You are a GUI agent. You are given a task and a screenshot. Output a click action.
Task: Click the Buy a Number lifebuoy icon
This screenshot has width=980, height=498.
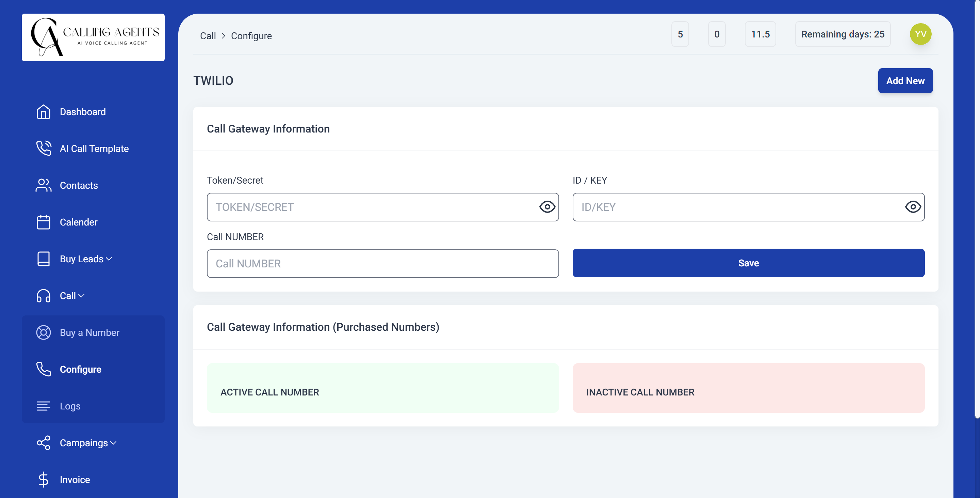tap(43, 332)
